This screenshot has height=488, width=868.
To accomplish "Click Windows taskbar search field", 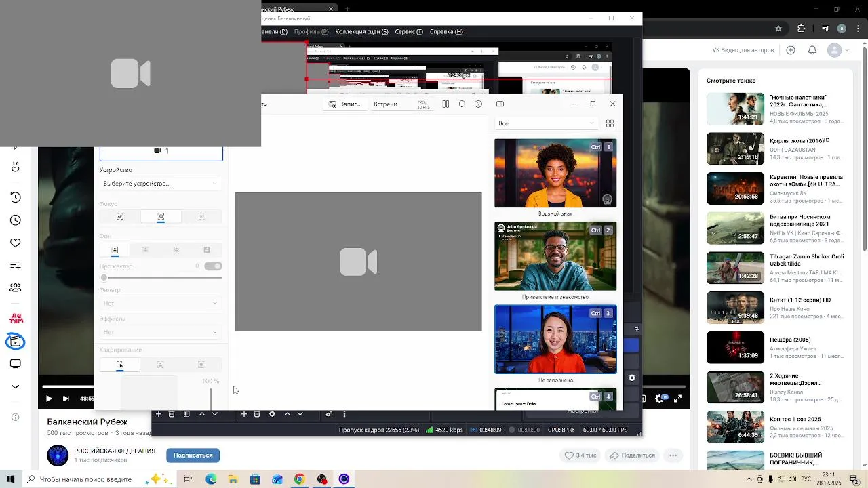I will [98, 479].
